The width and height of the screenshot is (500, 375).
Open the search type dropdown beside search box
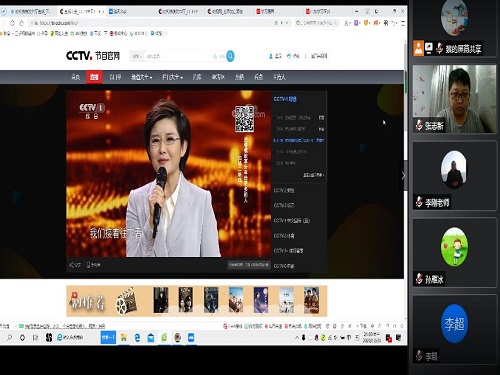(x=137, y=56)
